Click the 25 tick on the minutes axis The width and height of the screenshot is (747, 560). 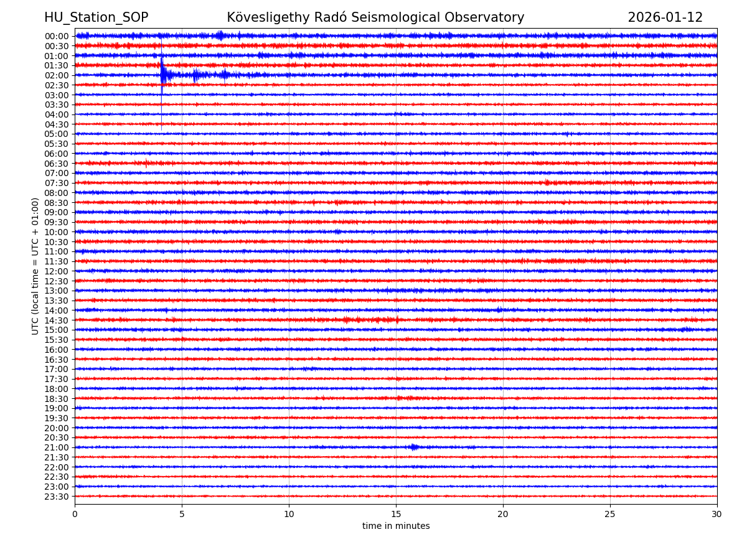point(610,514)
